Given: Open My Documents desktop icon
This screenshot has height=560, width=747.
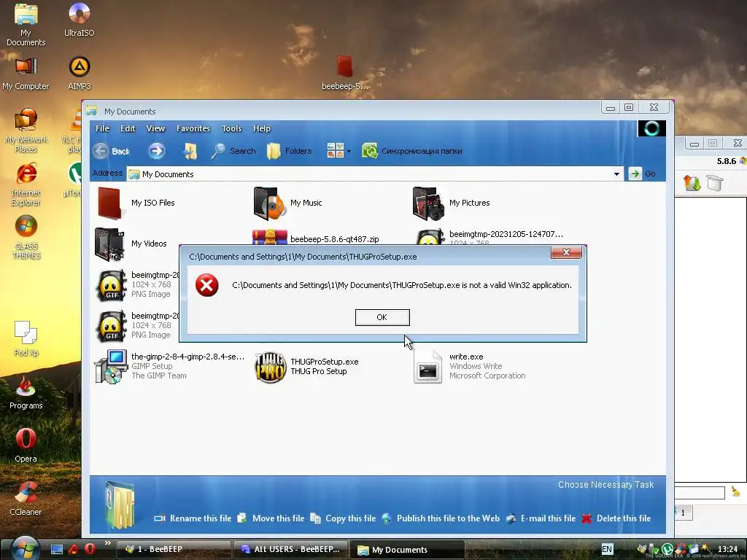Looking at the screenshot, I should click(x=26, y=25).
